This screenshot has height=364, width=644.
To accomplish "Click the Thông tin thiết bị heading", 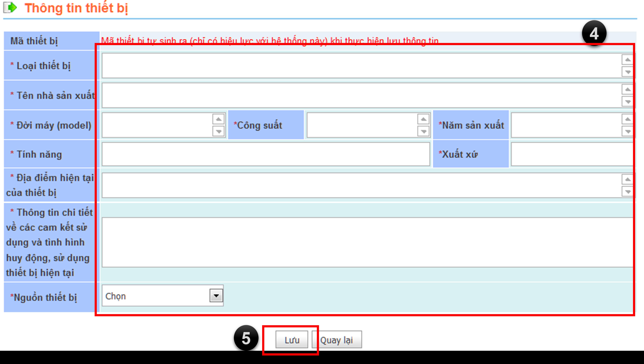I will coord(76,8).
